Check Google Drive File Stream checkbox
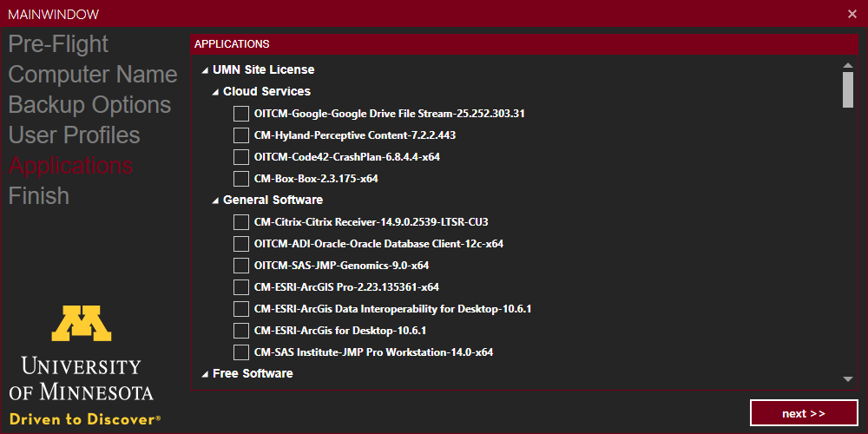 click(240, 114)
